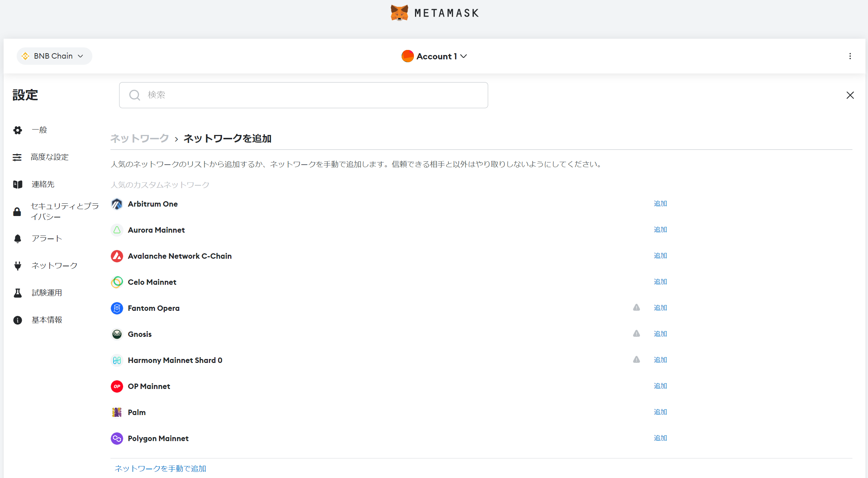Viewport: 868px width, 478px height.
Task: Click the Gnosis warning triangle icon
Action: (x=636, y=334)
